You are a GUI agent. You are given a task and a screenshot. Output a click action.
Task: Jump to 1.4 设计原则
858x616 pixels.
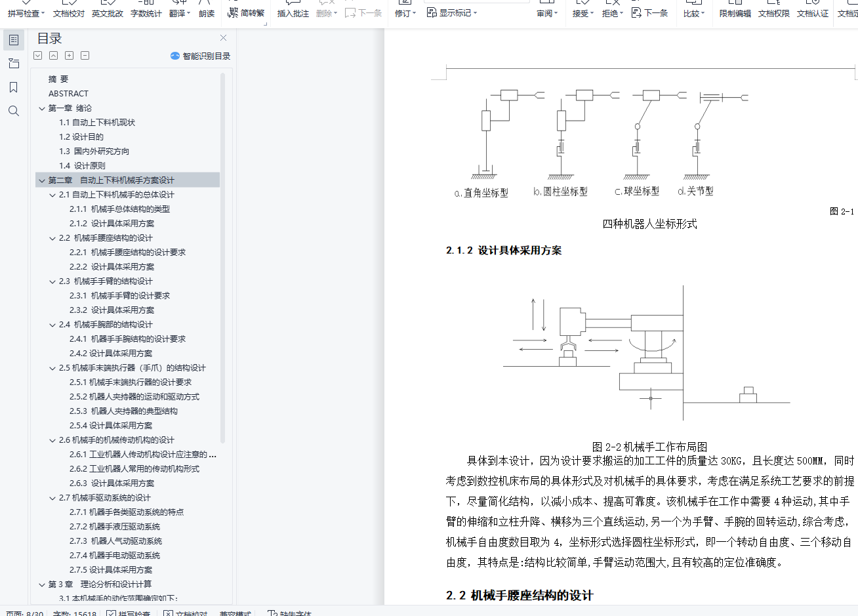[82, 166]
